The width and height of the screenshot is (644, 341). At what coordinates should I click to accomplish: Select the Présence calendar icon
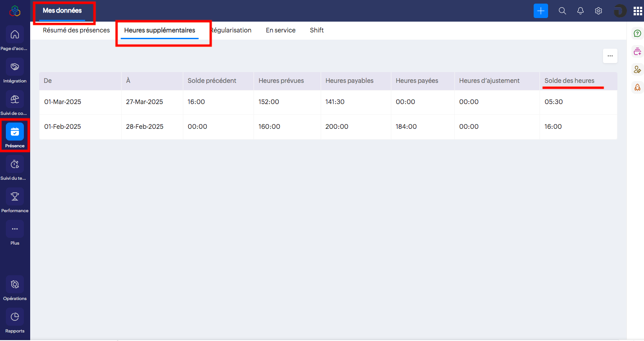pyautogui.click(x=15, y=132)
